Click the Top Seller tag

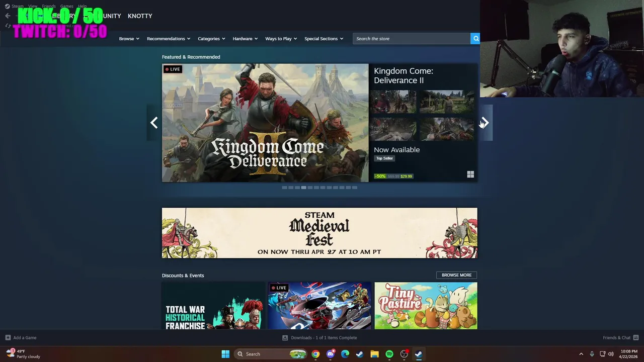click(x=384, y=158)
